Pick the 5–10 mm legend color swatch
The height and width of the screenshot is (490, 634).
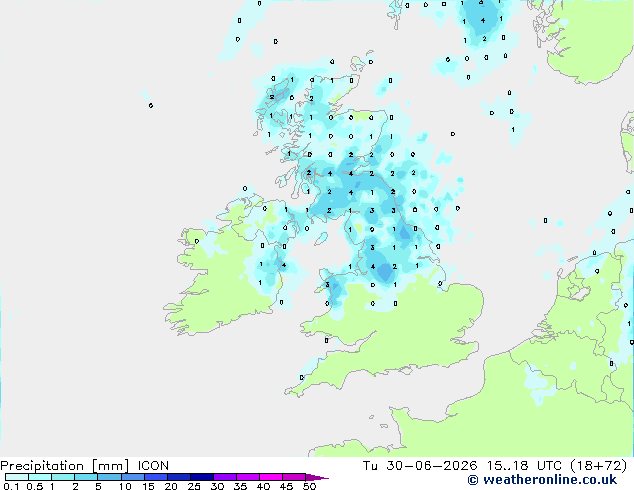[109, 477]
